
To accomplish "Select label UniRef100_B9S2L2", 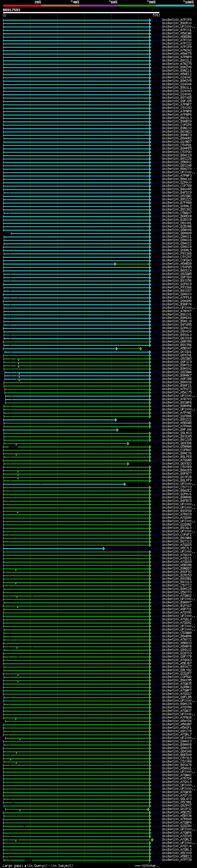I will (177, 60).
